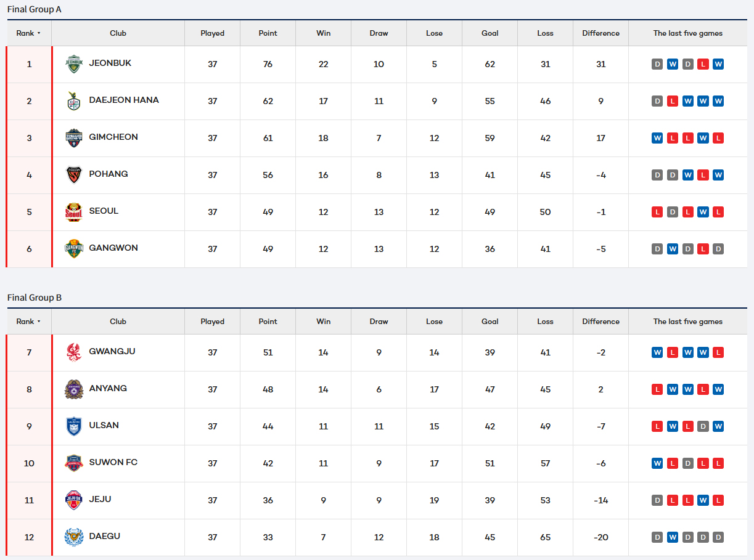754x560 pixels.
Task: Click the Final Group B heading
Action: 35,298
